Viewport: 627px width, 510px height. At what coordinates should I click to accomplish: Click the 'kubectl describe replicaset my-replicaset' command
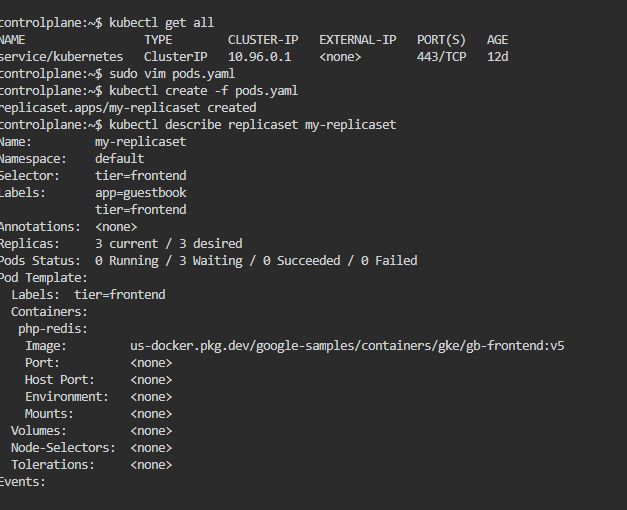(252, 124)
